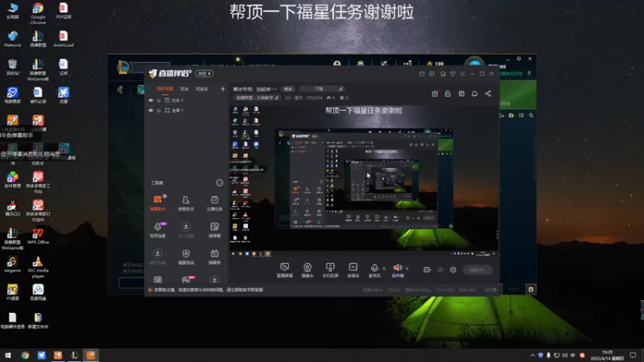Open the 弹幕助手 tool in the toolbox
Screen dimensions: 644x362
tap(157, 204)
